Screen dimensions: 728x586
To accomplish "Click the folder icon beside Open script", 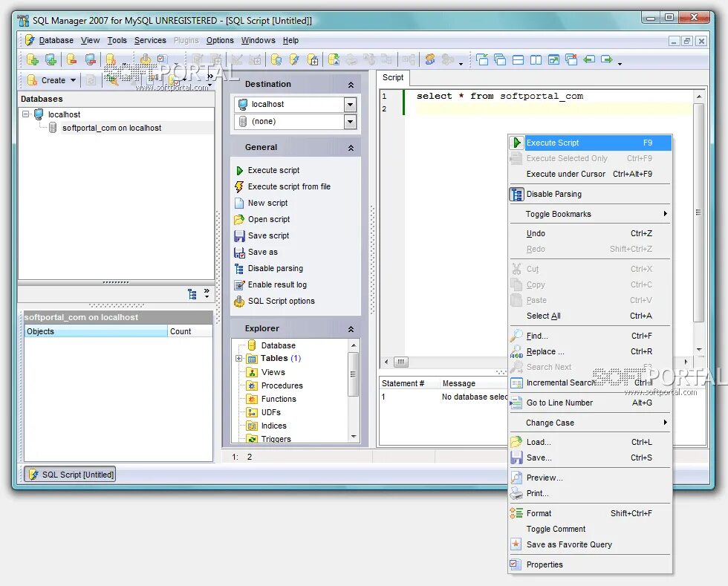I will pyautogui.click(x=239, y=219).
